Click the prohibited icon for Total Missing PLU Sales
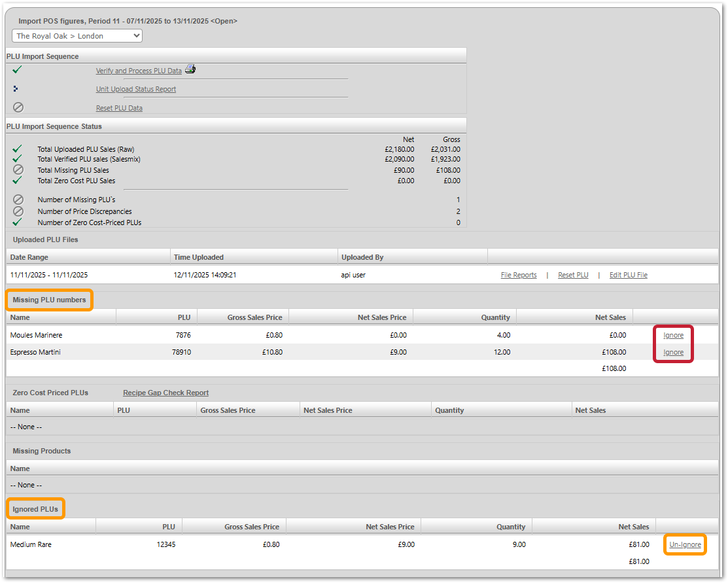This screenshot has width=728, height=583. [x=18, y=169]
